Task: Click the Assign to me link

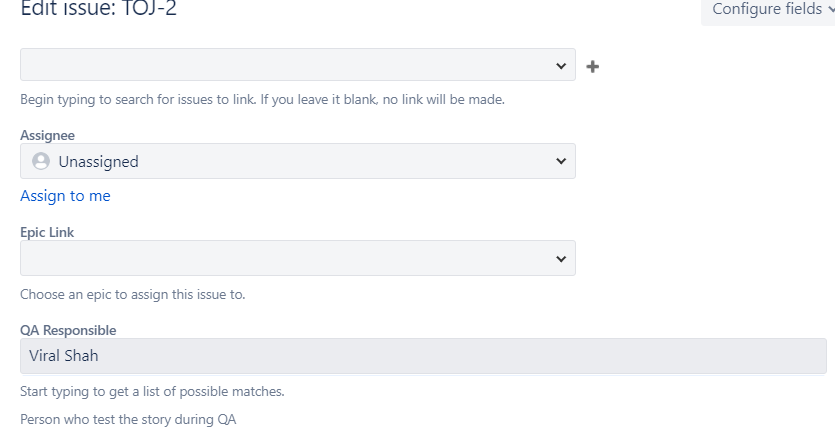Action: tap(65, 196)
